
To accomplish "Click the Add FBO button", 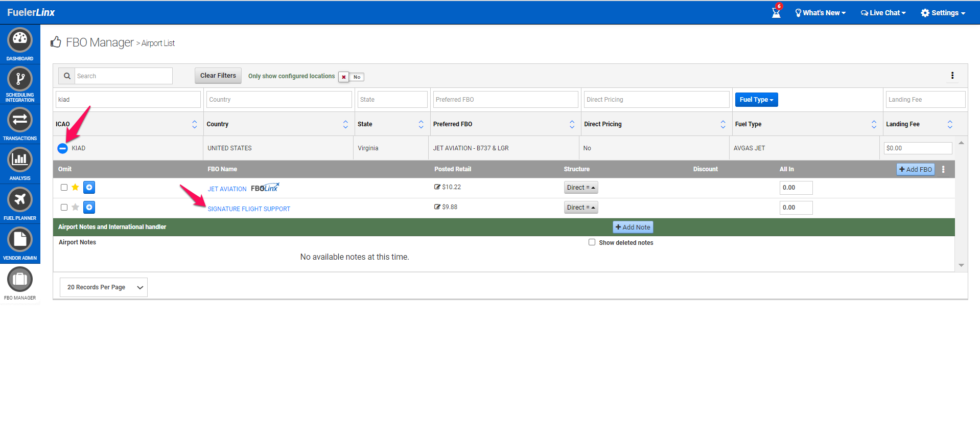I will point(916,169).
